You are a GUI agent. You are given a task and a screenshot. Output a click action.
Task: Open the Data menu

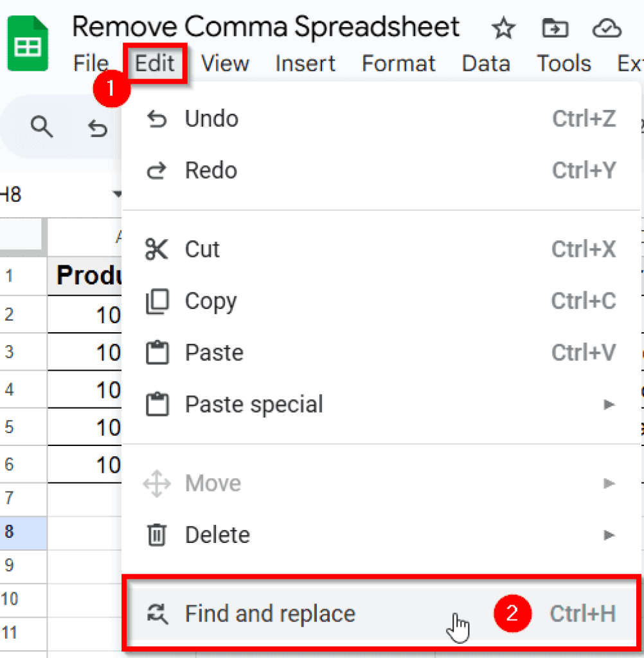pyautogui.click(x=486, y=63)
